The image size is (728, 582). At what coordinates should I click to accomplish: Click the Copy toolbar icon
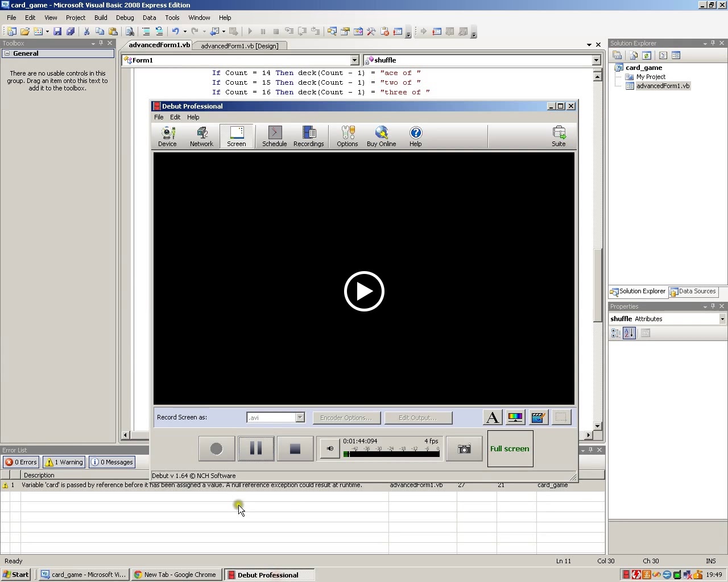[x=100, y=32]
